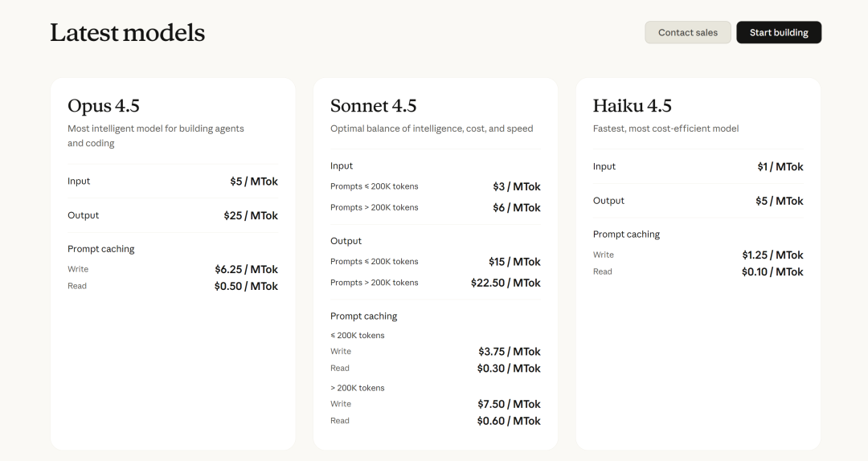Click Opus 4.5 output price $25 / MTok
Image resolution: width=868 pixels, height=461 pixels.
tap(251, 215)
